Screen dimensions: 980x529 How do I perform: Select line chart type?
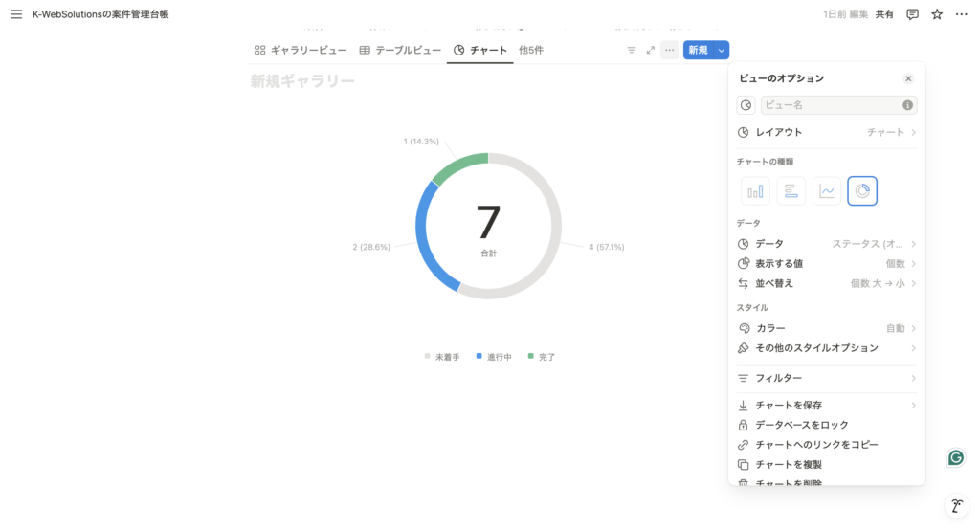[x=827, y=191]
